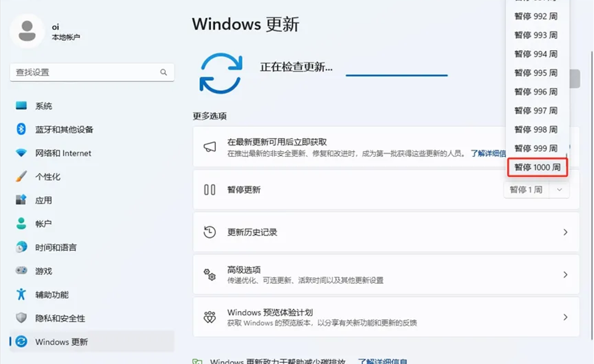Viewport: 594px width, 364px height.
Task: Click the 暂停 1 周 button
Action: pyautogui.click(x=526, y=190)
